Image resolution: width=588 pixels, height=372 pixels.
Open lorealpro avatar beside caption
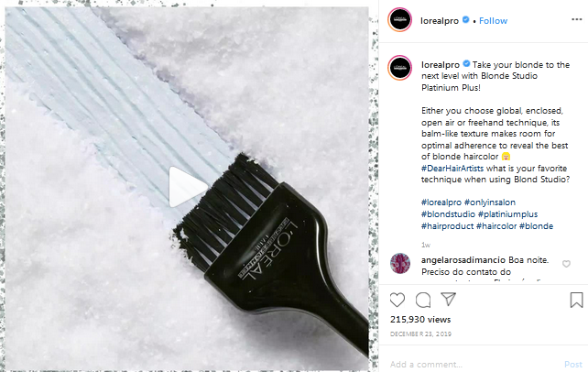click(399, 68)
